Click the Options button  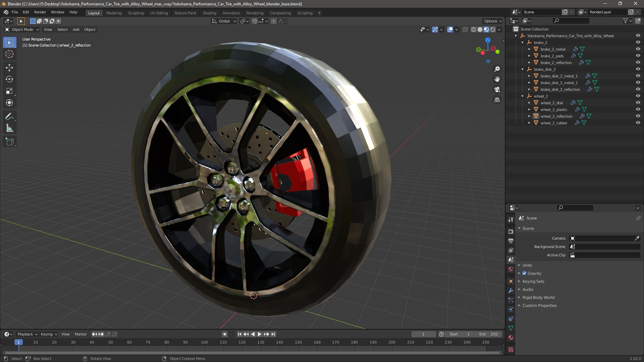[493, 21]
